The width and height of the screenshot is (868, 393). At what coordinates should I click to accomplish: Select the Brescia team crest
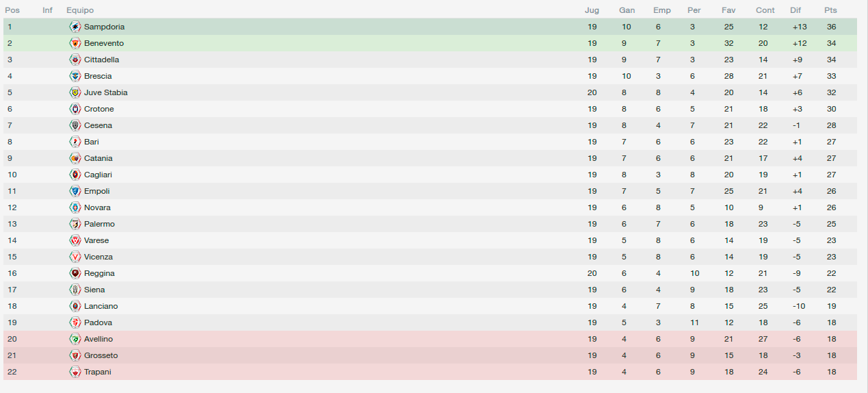pos(75,76)
